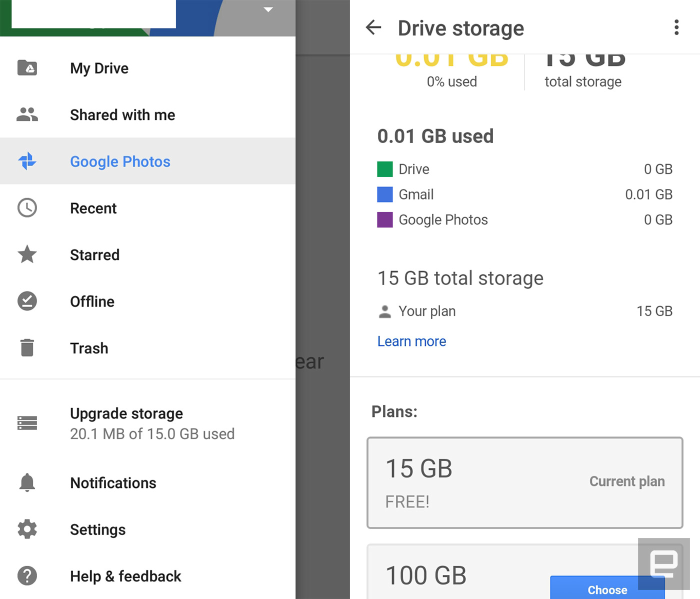Tap the Shared with me people icon
The width and height of the screenshot is (700, 599).
point(27,114)
